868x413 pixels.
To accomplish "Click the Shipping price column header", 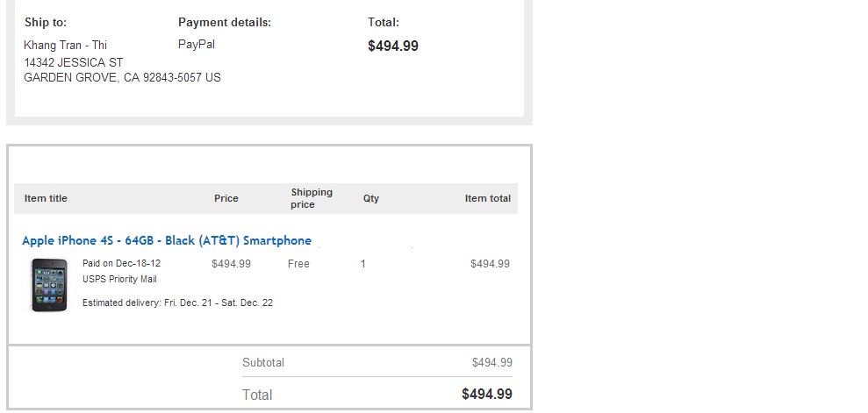I will (x=312, y=198).
